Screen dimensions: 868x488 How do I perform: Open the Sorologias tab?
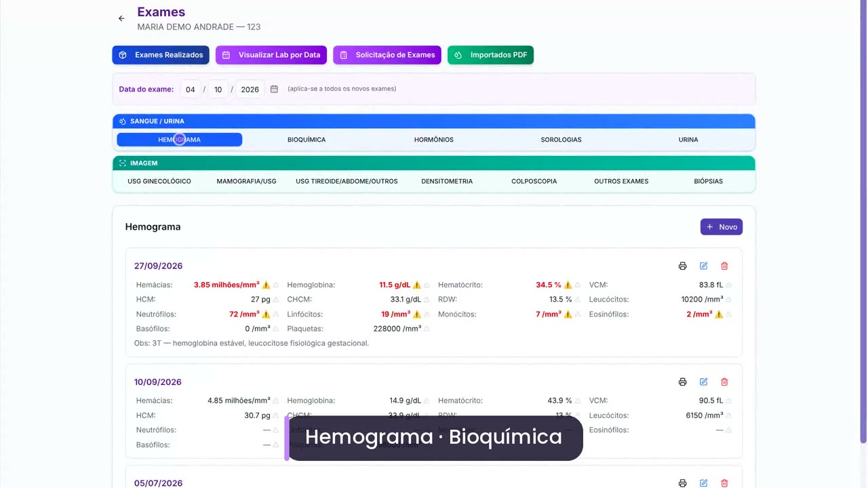[x=561, y=140]
